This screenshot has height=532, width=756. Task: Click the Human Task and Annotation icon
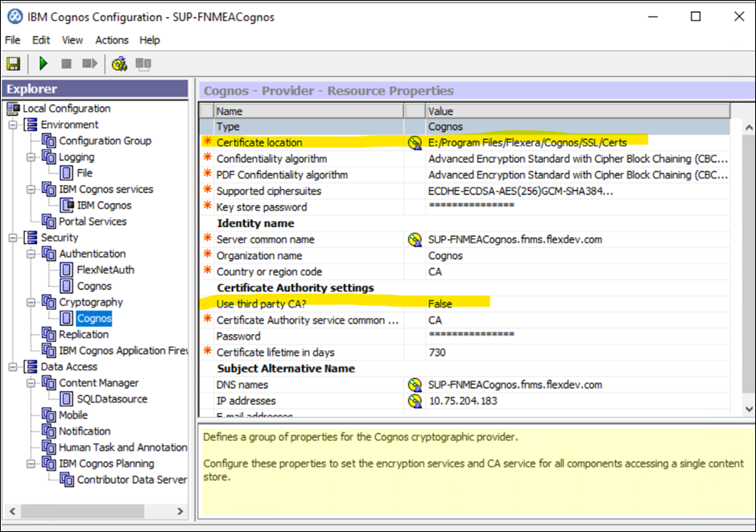[x=48, y=447]
